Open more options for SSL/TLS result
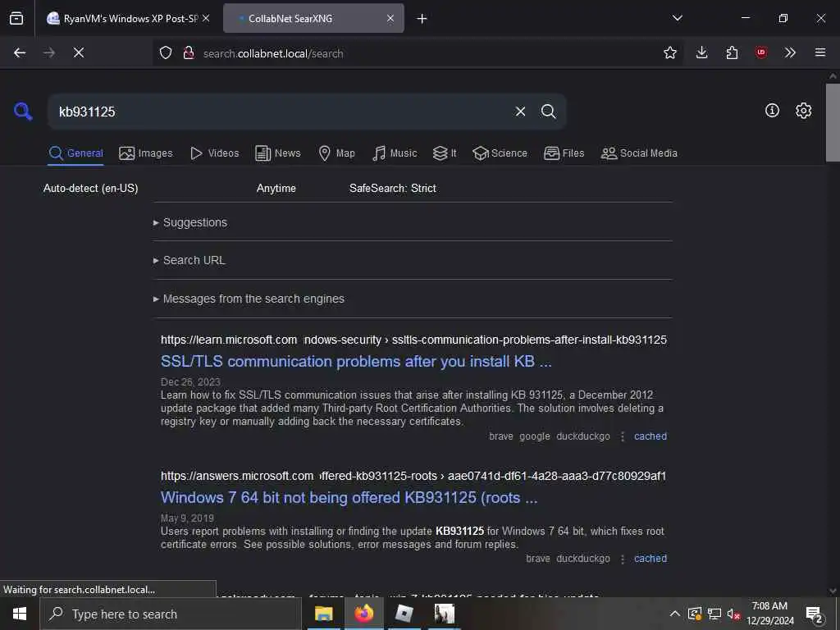The width and height of the screenshot is (840, 630). point(622,436)
